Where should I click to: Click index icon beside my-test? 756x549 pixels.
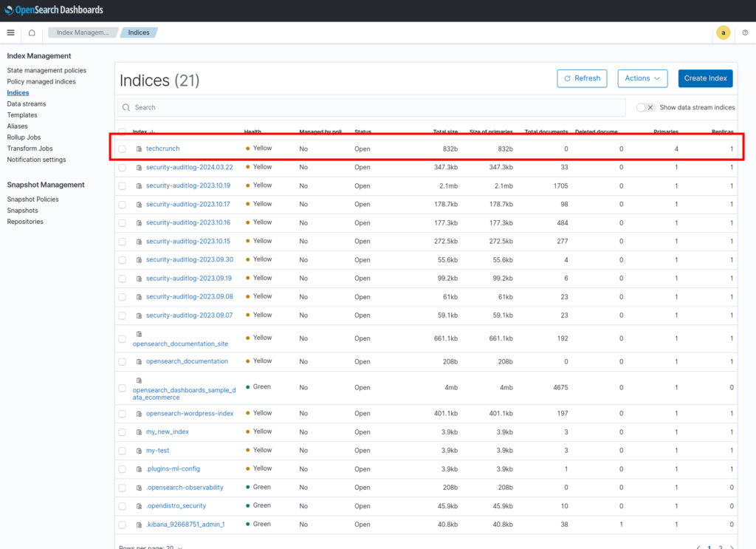coord(140,451)
